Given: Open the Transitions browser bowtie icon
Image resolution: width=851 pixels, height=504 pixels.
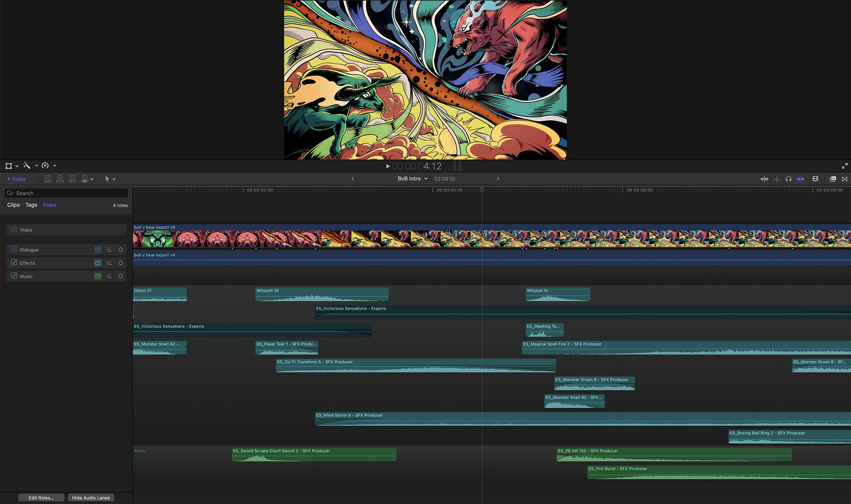Looking at the screenshot, I should point(845,179).
